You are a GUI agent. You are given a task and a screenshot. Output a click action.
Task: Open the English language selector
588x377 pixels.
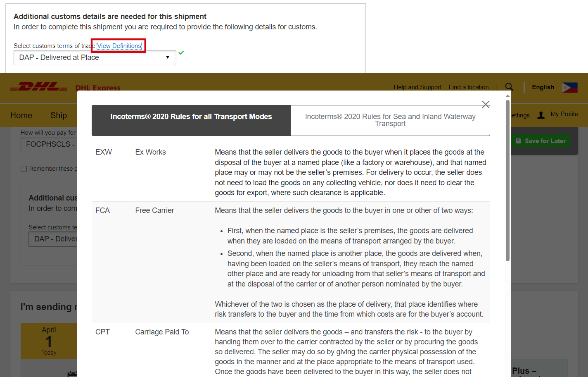click(x=543, y=87)
